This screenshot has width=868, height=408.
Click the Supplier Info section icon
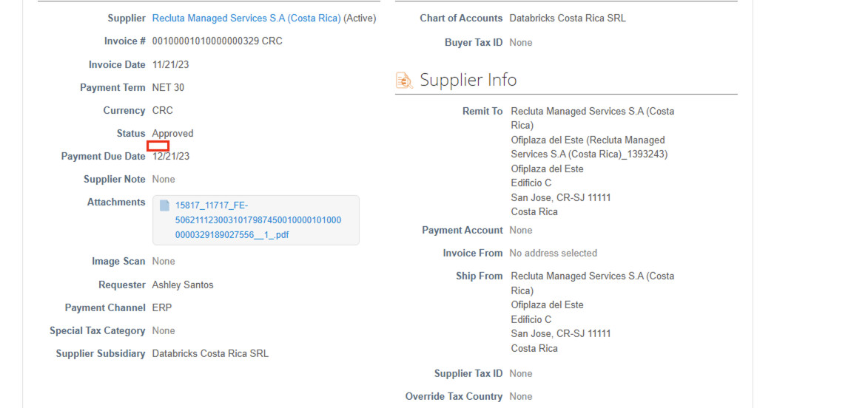pos(404,81)
